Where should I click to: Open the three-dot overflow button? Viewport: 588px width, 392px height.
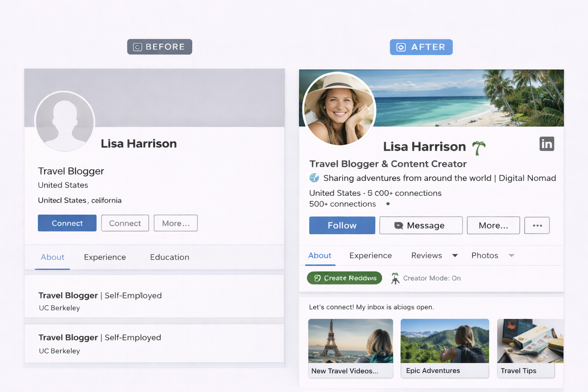point(537,225)
